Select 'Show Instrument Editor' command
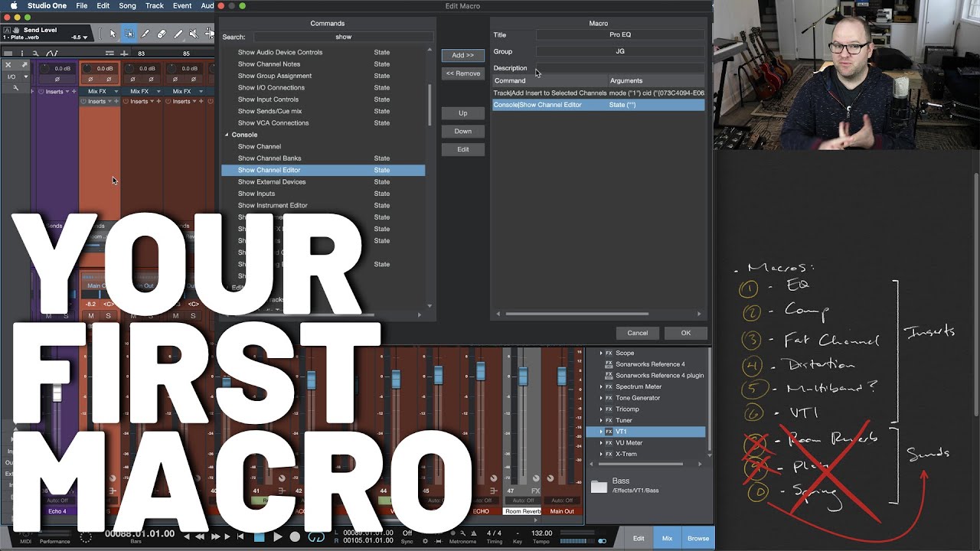This screenshot has width=980, height=551. coord(323,205)
